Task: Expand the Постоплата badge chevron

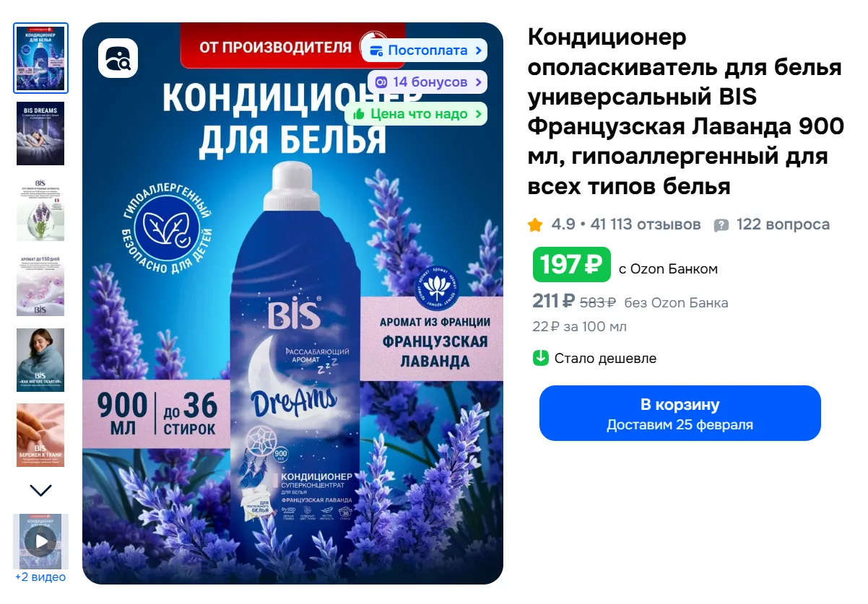Action: pyautogui.click(x=478, y=51)
